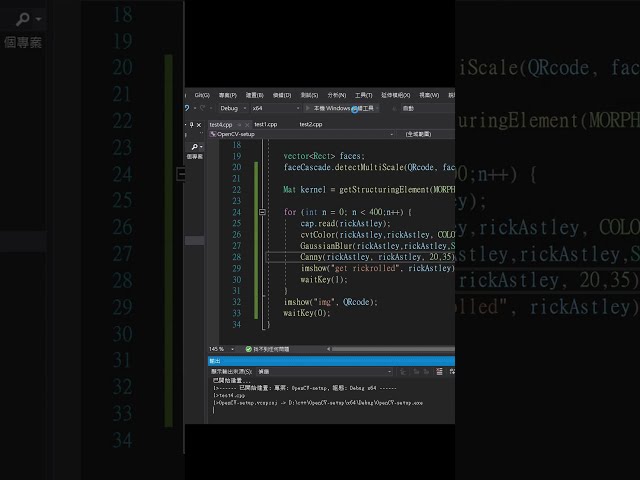Click the OpenCV-setup project icon in the navigation bar
The width and height of the screenshot is (640, 480).
point(213,134)
